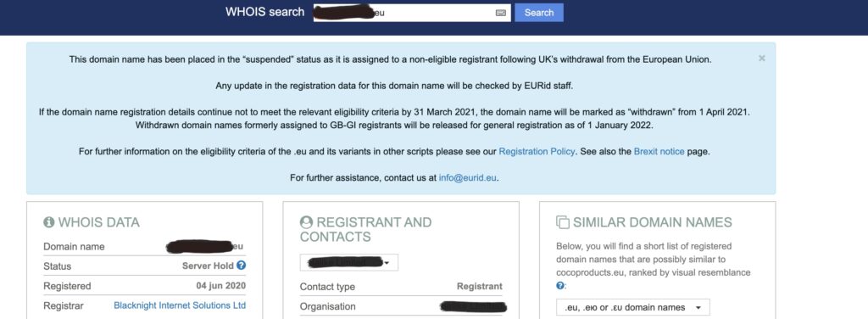The width and height of the screenshot is (868, 319).
Task: Expand the .eu domain names dropdown
Action: 632,307
